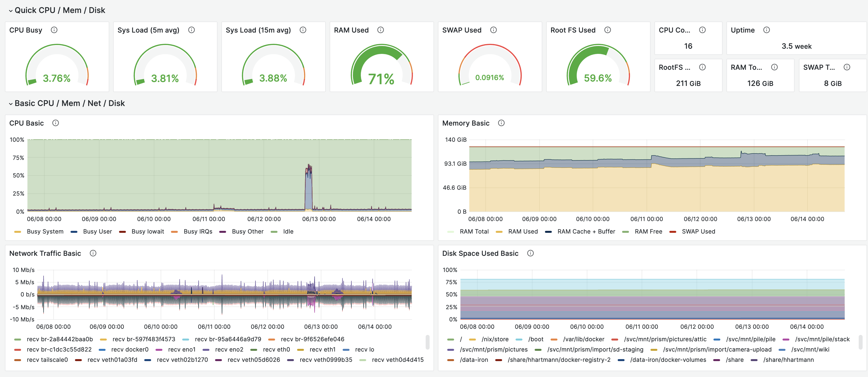Viewport: 868px width, 377px height.
Task: Click the Root FS Used panel title
Action: (x=573, y=30)
